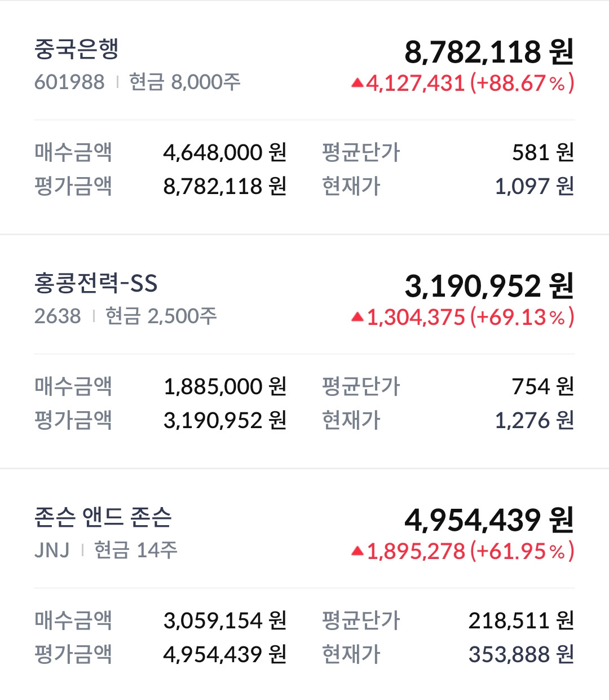609x700 pixels.
Task: Open the 중국은행 stock title
Action: (x=77, y=49)
